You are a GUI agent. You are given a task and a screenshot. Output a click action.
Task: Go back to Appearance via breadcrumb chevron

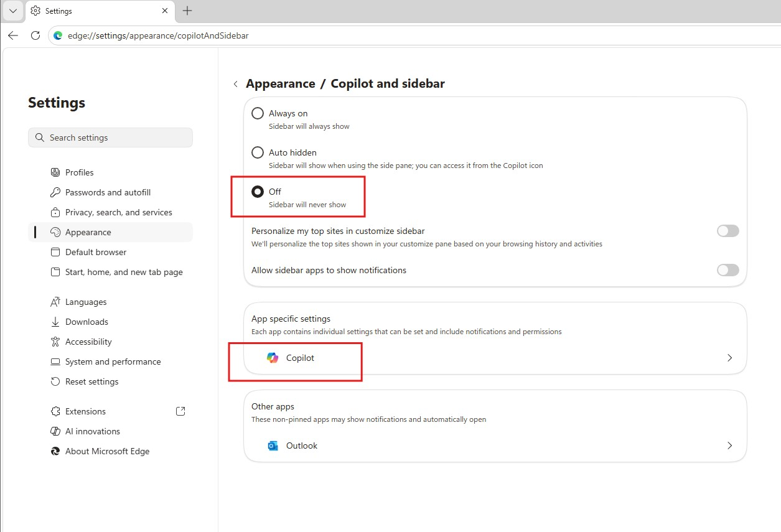tap(235, 84)
